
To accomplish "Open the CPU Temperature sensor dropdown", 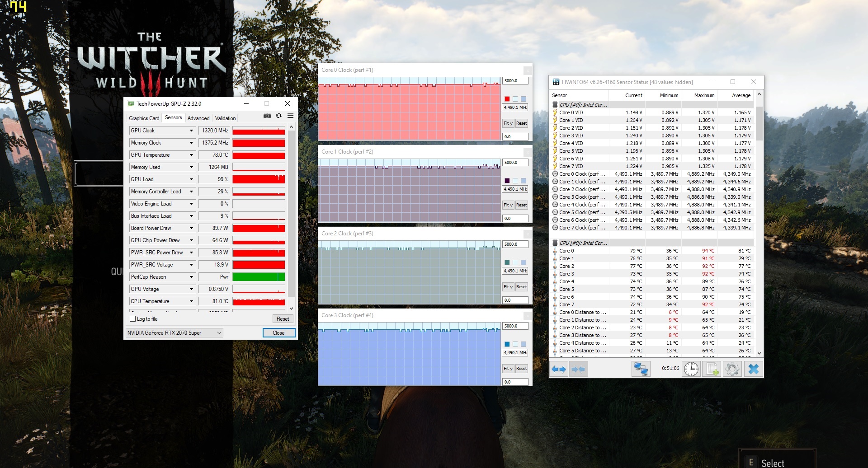I will (x=191, y=301).
